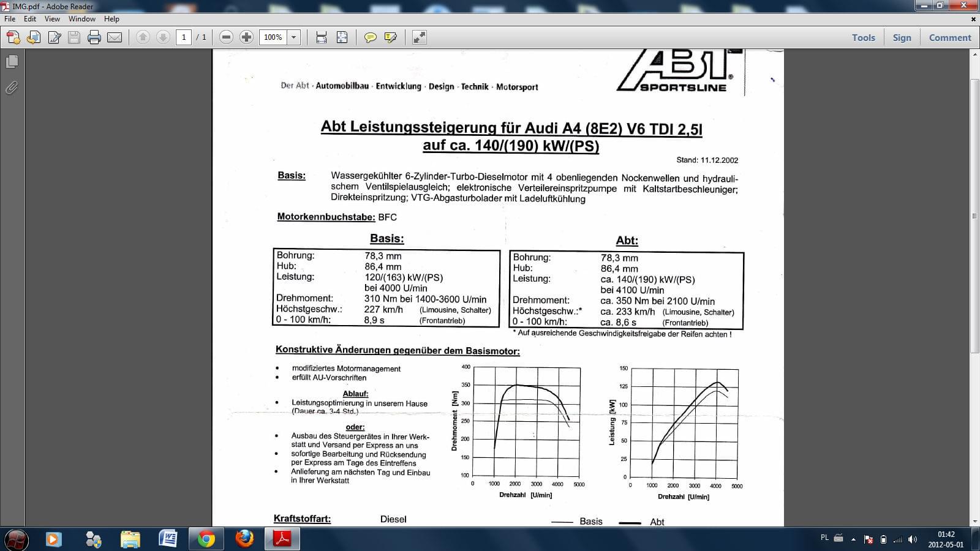
Task: Click the 'Stand: 11.12.2002' date text
Action: [x=707, y=160]
